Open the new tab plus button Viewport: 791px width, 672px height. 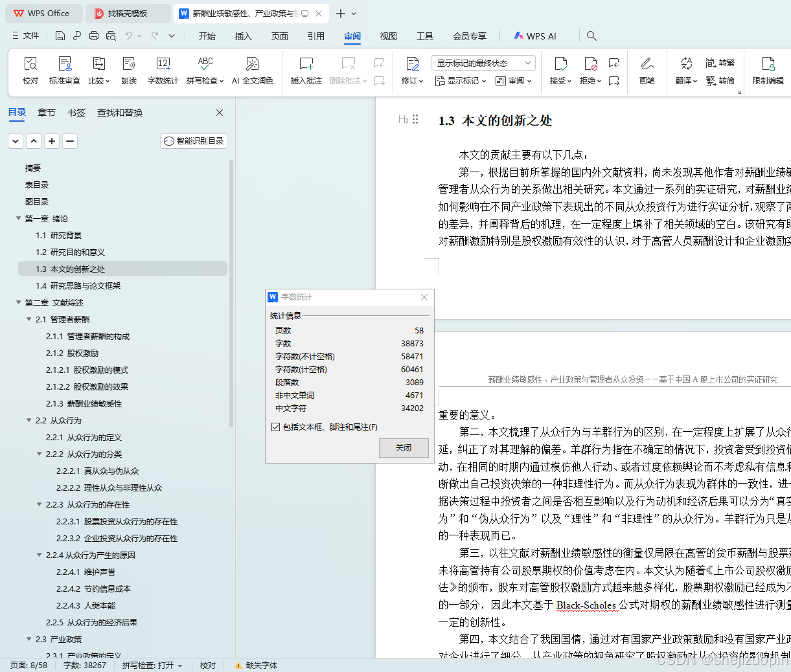tap(341, 13)
